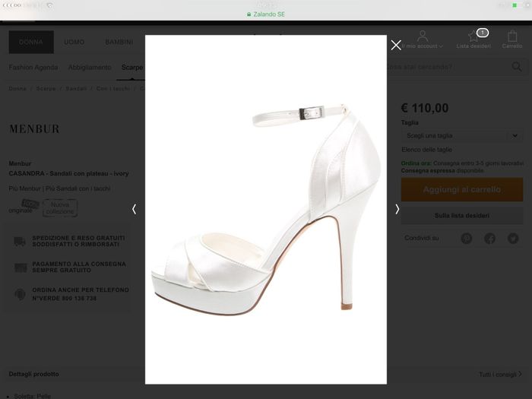This screenshot has width=532, height=399.
Task: Expand the Dettagli prodotto section
Action: click(34, 374)
